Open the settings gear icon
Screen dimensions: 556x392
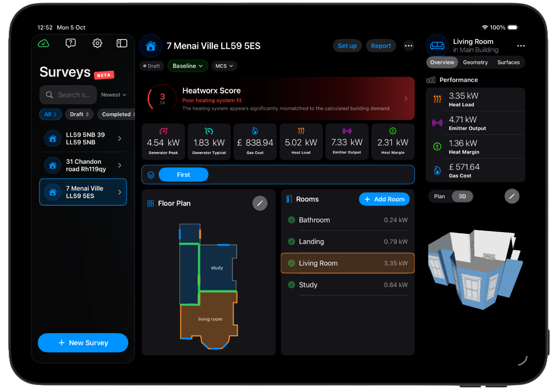click(x=97, y=43)
